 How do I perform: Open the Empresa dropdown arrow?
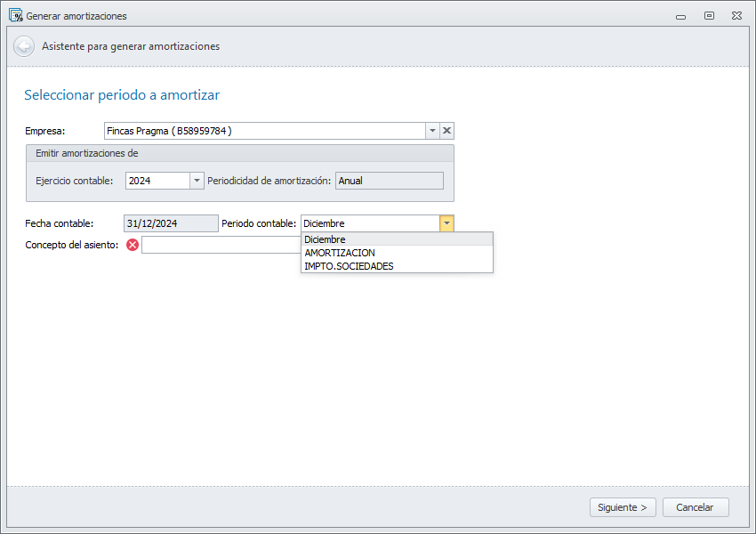point(432,131)
